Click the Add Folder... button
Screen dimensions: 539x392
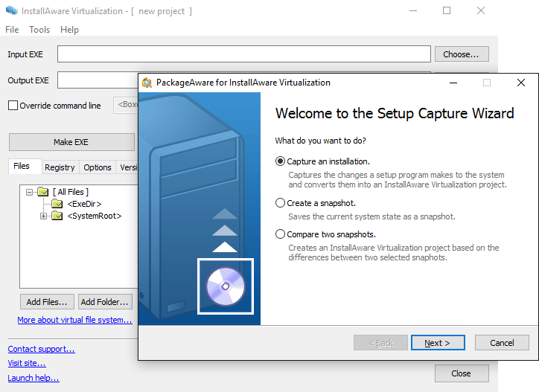[x=105, y=302]
